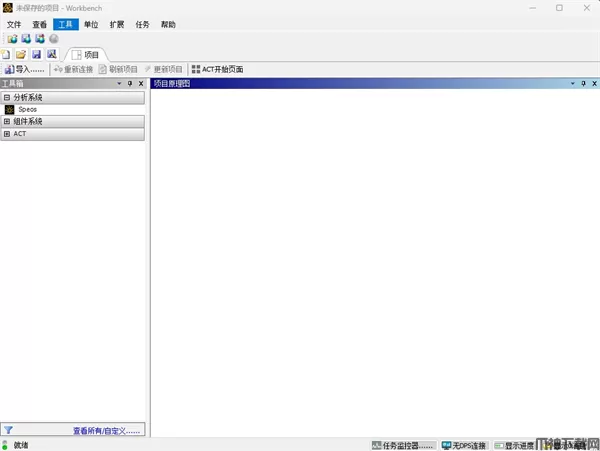Viewport: 600px width, 451px height.
Task: Pin the 工具箱 panel
Action: click(130, 84)
